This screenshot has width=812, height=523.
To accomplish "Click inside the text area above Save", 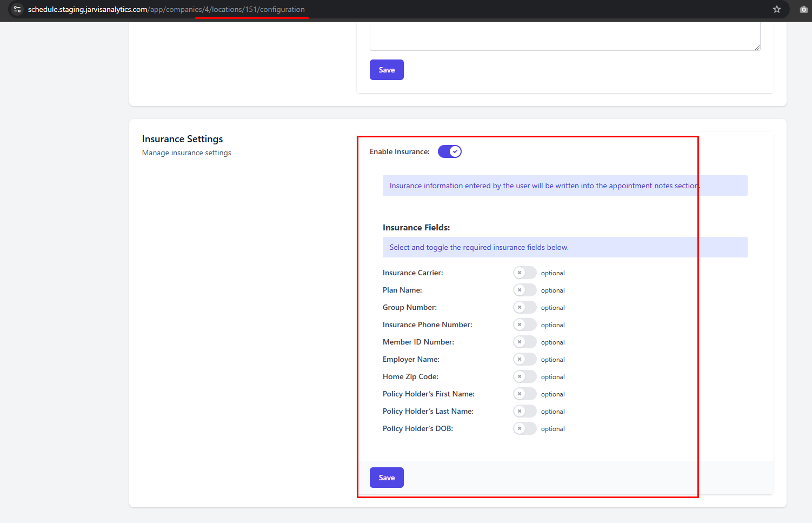I will point(565,36).
